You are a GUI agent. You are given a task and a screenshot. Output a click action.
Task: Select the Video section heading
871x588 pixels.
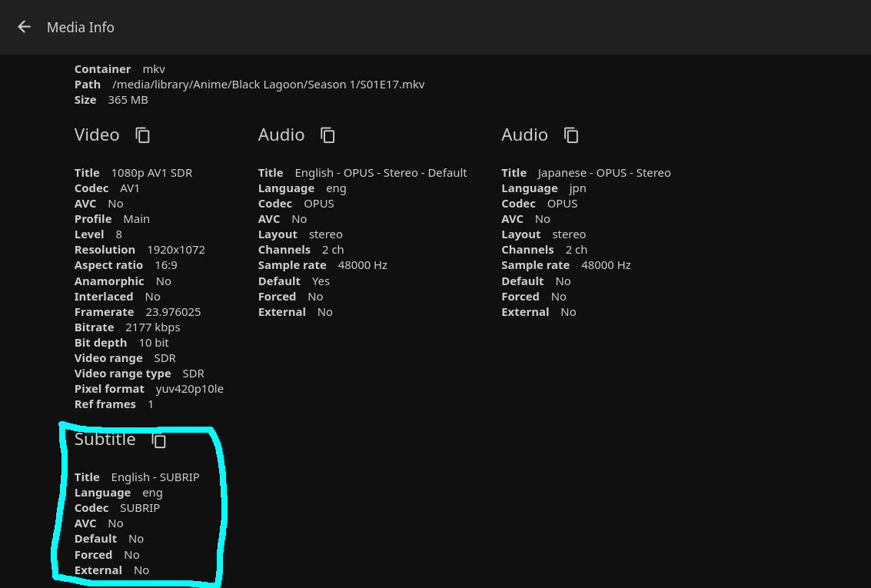[97, 135]
